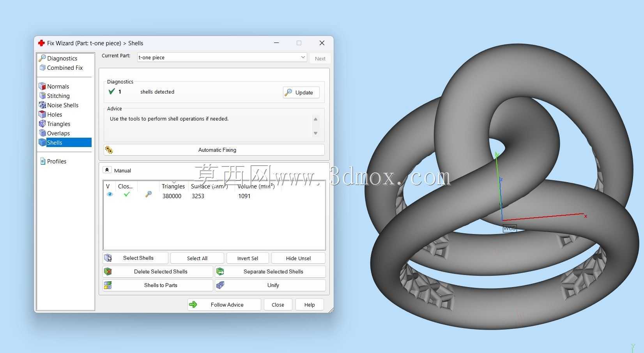Click the Next part button
The image size is (644, 353).
pyautogui.click(x=320, y=59)
